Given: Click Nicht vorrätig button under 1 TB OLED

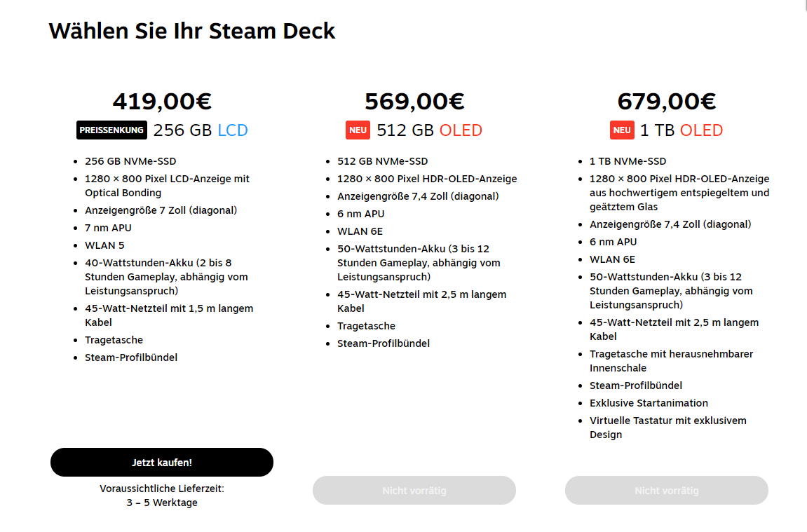Looking at the screenshot, I should pos(666,491).
